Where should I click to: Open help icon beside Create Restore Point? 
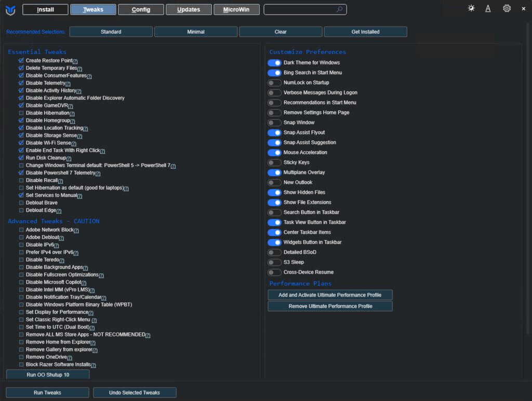(x=75, y=61)
